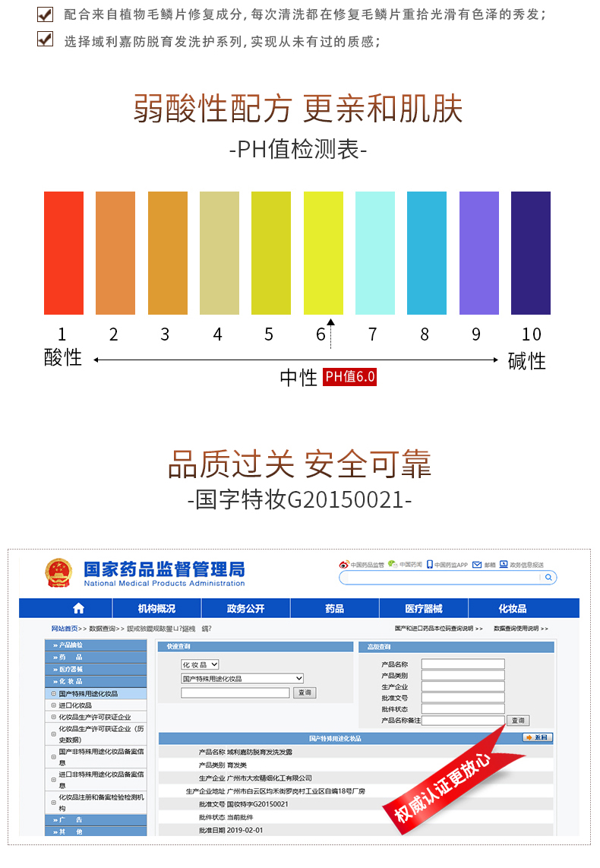Viewport: 600px width, 868px height.
Task: Tick the checkbox beside 选择域利嘉防脱育发洗护系列
Action: [x=45, y=39]
